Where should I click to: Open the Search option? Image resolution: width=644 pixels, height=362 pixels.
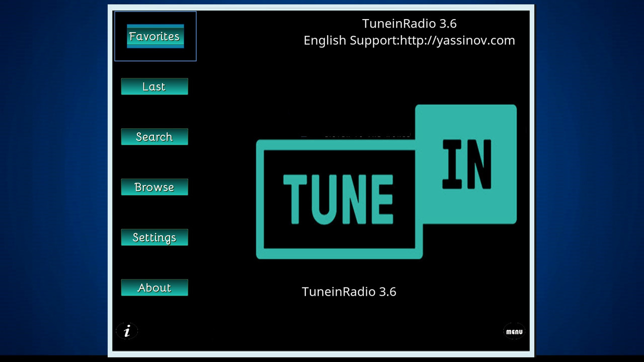[x=154, y=137]
